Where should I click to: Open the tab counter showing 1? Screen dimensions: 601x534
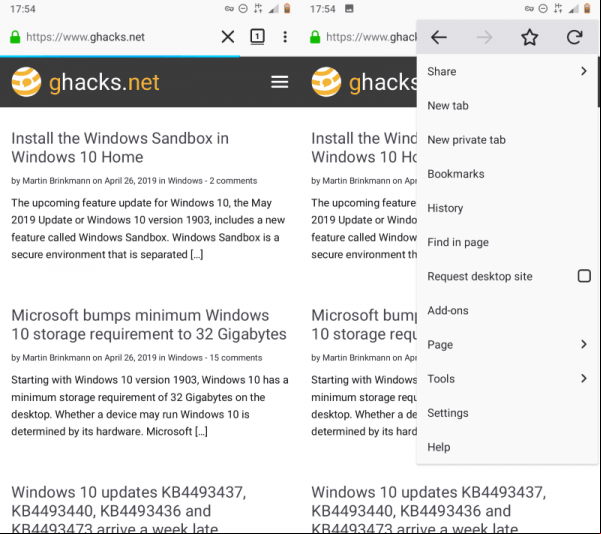(x=257, y=37)
